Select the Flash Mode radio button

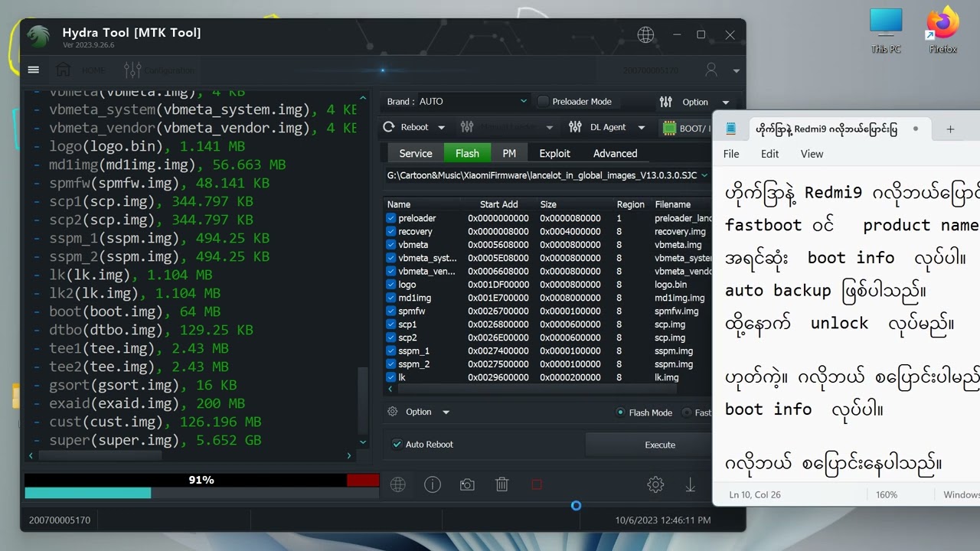point(621,412)
